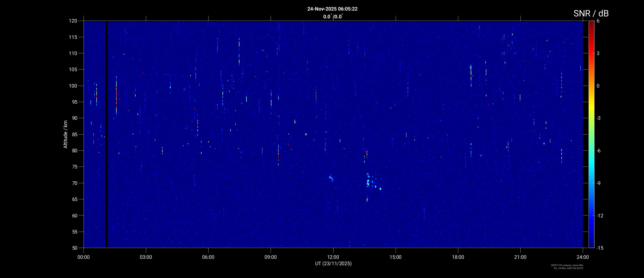Image resolution: width=644 pixels, height=278 pixels.
Task: Click the SNR / dB colorbar title
Action: click(x=591, y=13)
